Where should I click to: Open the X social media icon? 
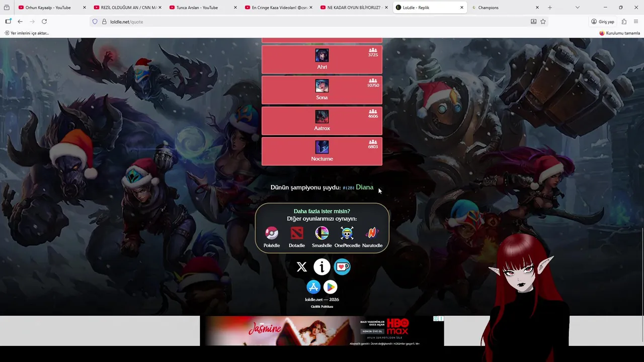pyautogui.click(x=302, y=267)
